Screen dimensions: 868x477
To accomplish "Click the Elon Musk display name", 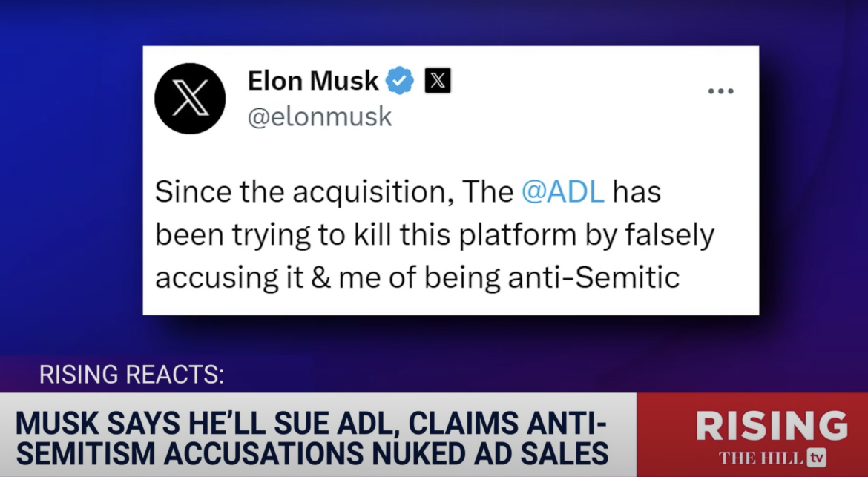I will [313, 80].
